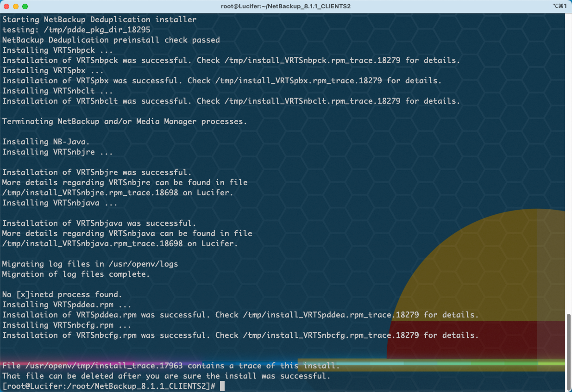Click 'That file can be deleted' line

coord(167,376)
